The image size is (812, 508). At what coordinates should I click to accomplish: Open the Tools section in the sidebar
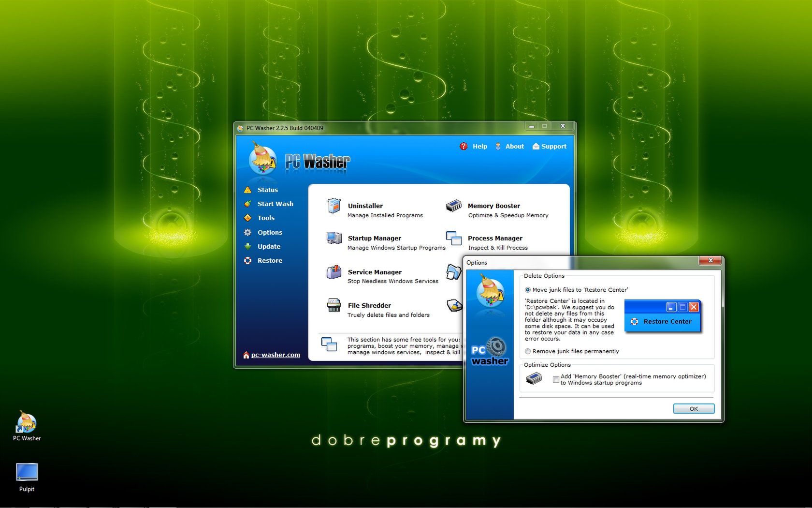[x=266, y=218]
